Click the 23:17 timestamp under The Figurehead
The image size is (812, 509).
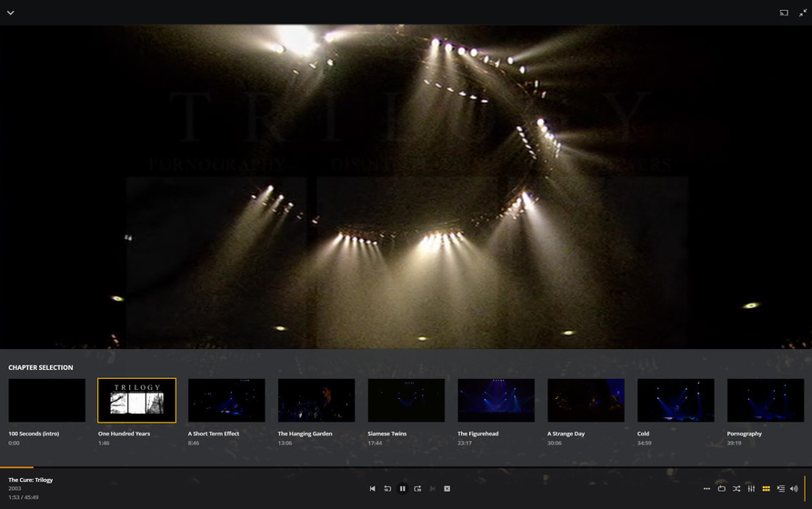tap(465, 443)
